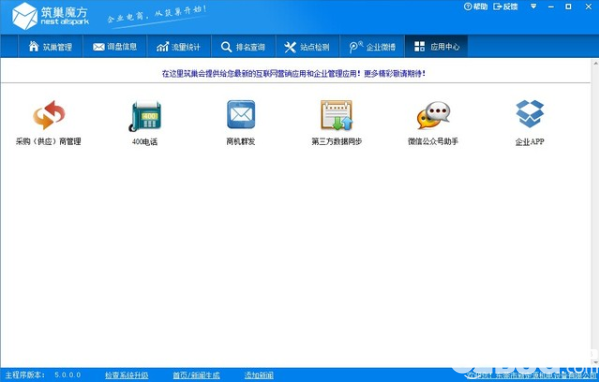Click the 反馈 feedback button

tap(505, 6)
